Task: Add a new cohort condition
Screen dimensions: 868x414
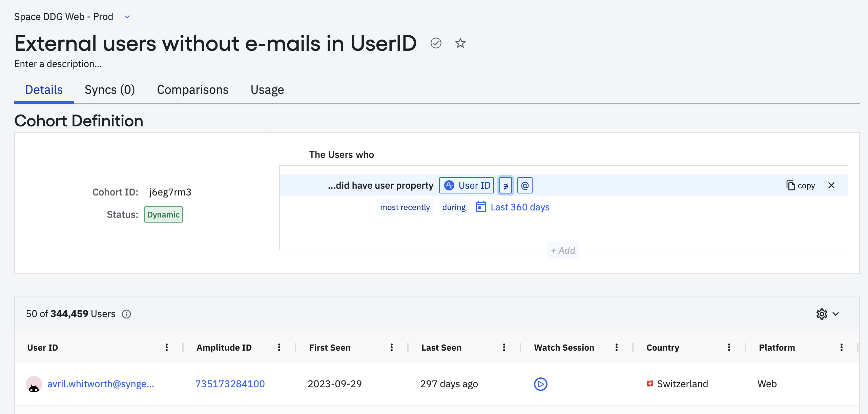Action: point(563,250)
